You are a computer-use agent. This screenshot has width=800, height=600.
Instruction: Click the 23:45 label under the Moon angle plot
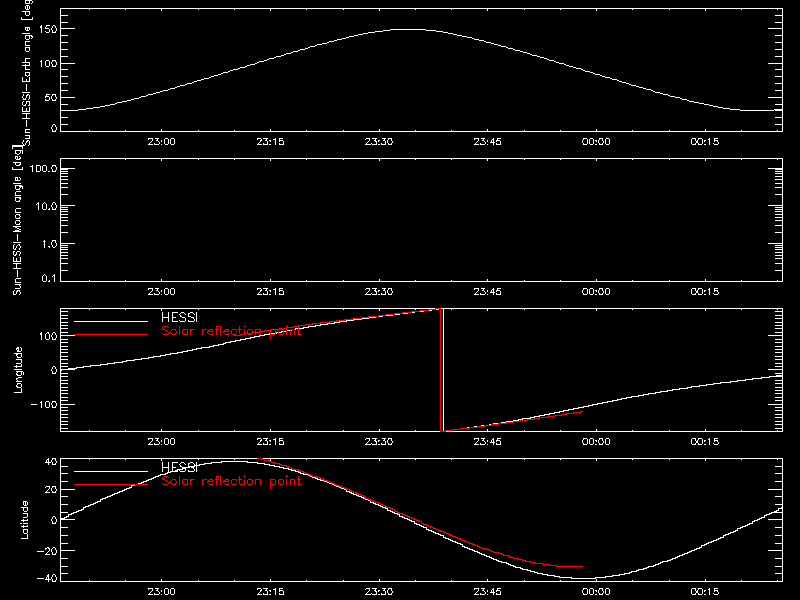point(487,291)
